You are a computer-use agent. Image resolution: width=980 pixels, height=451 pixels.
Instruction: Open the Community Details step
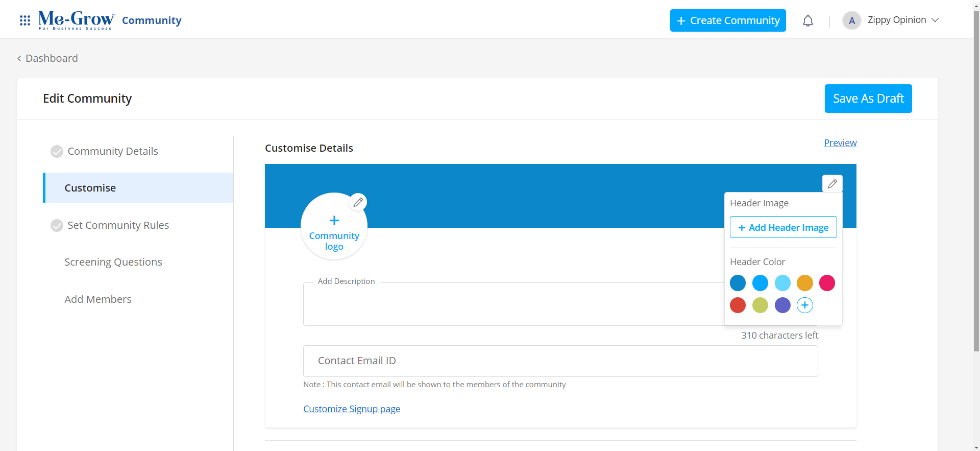pos(113,151)
